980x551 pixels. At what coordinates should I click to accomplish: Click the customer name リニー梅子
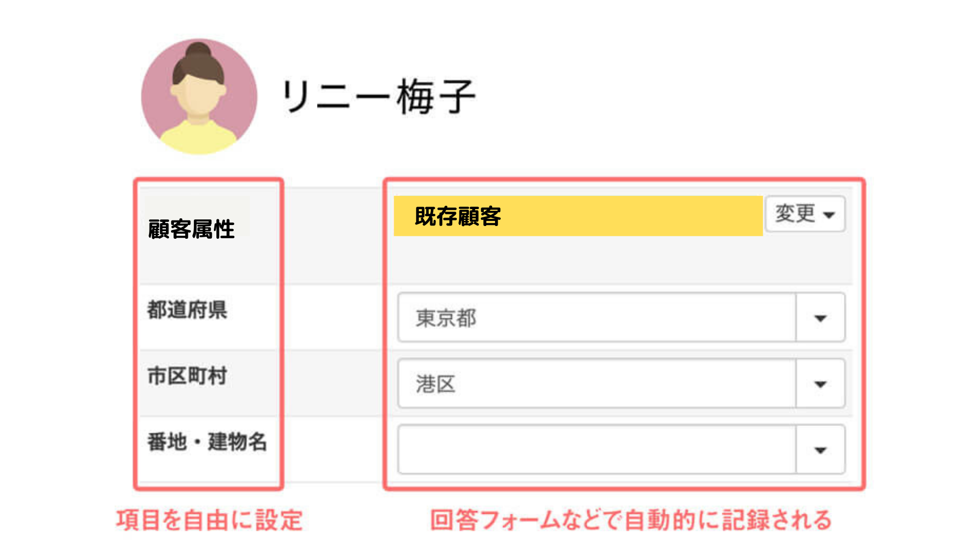[378, 96]
